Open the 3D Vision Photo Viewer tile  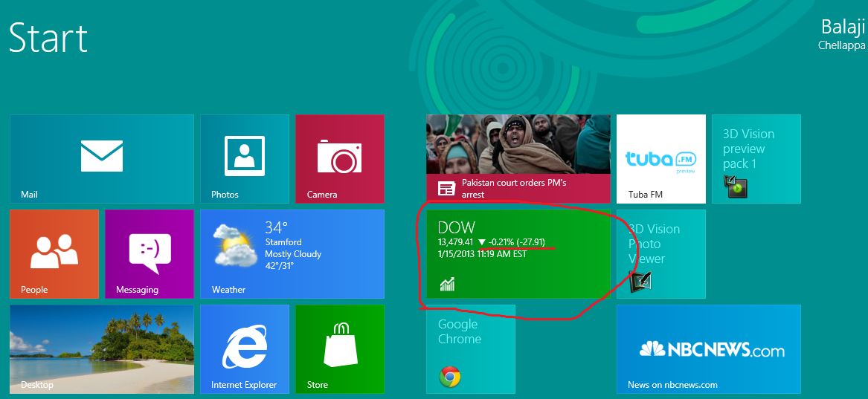[661, 253]
